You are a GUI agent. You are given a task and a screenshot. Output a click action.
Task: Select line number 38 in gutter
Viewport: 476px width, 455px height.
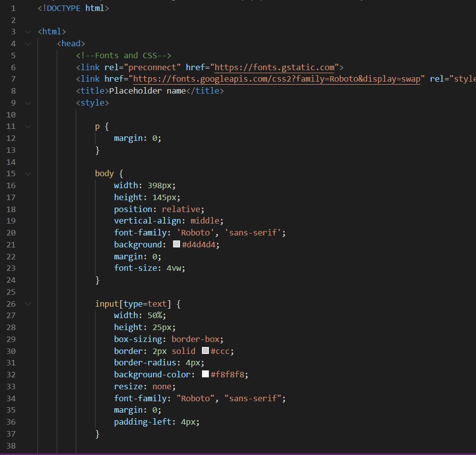coord(11,446)
